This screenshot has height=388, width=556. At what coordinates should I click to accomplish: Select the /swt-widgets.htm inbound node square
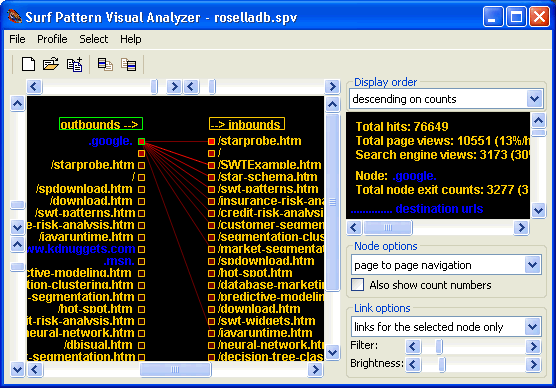tap(212, 321)
